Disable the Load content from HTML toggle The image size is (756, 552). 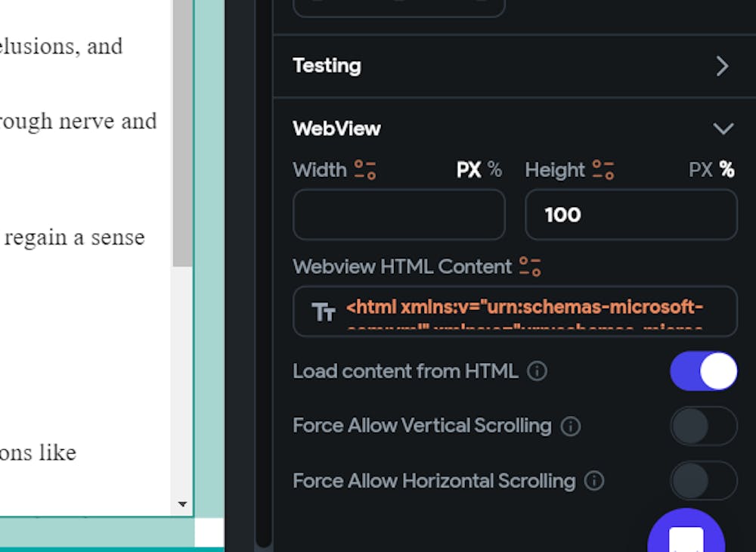tap(703, 371)
